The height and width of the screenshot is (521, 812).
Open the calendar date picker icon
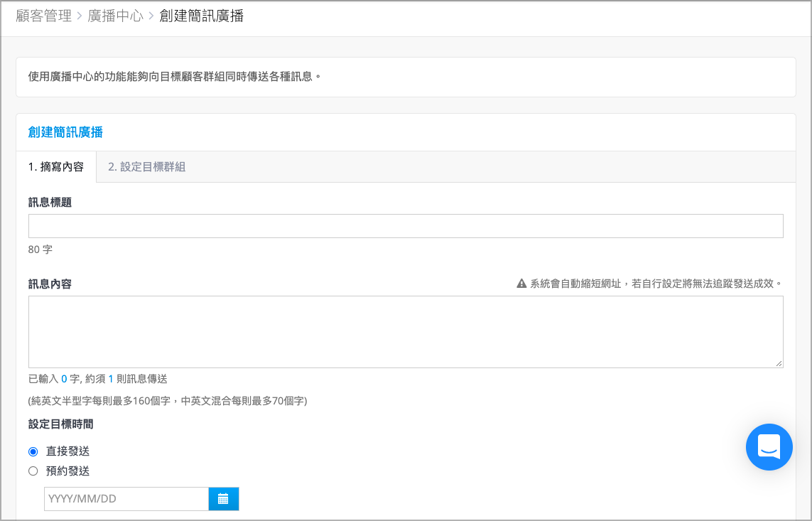point(223,499)
